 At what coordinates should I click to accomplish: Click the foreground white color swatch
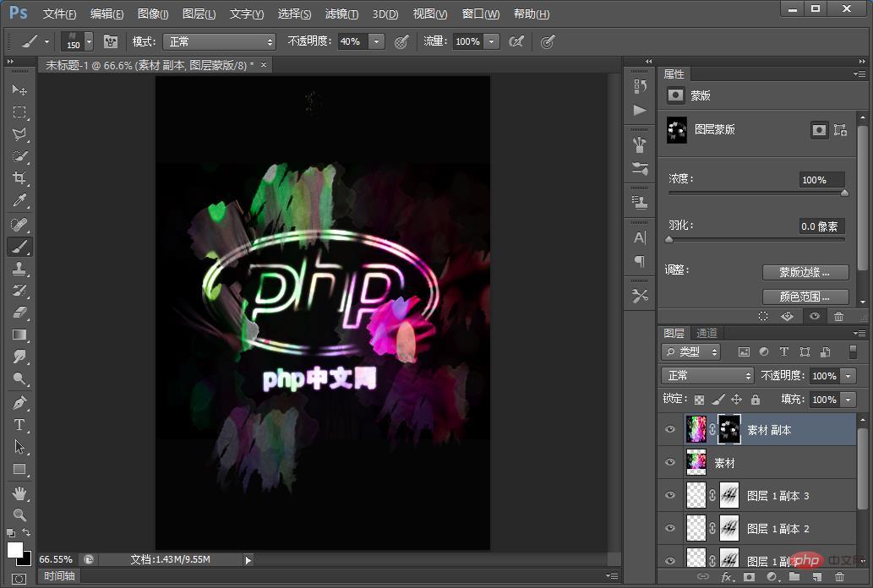(x=15, y=550)
